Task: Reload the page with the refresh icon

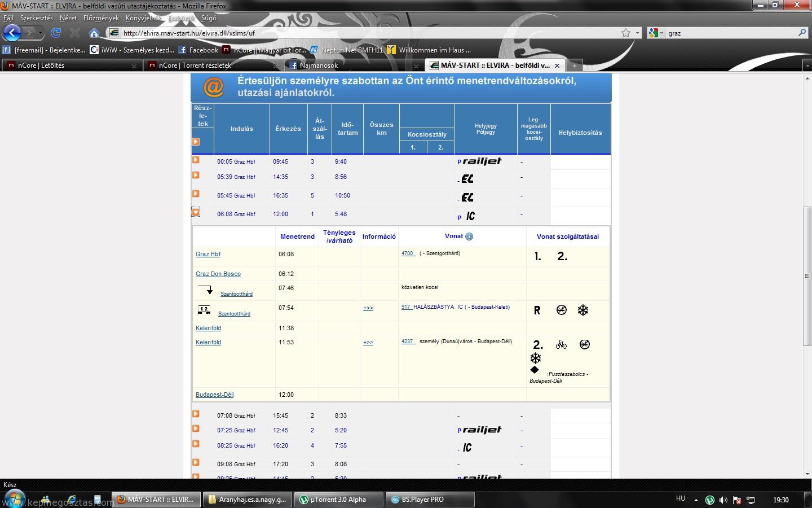Action: [55, 33]
